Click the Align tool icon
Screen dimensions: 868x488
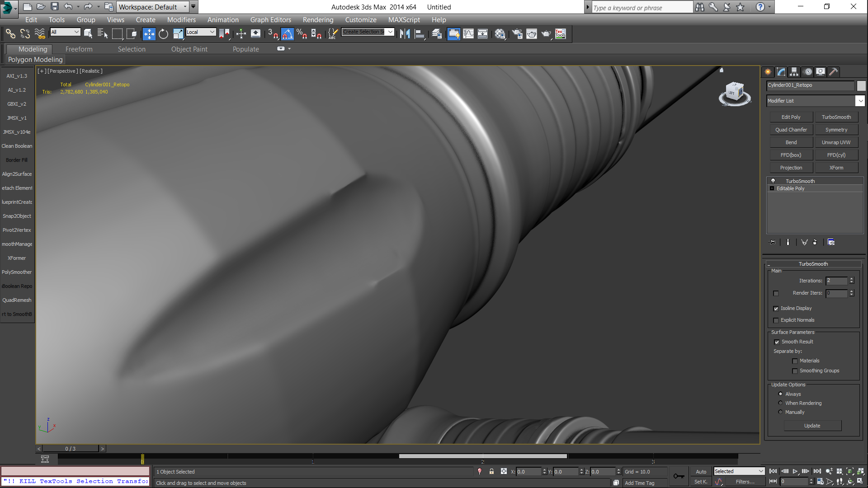click(420, 34)
